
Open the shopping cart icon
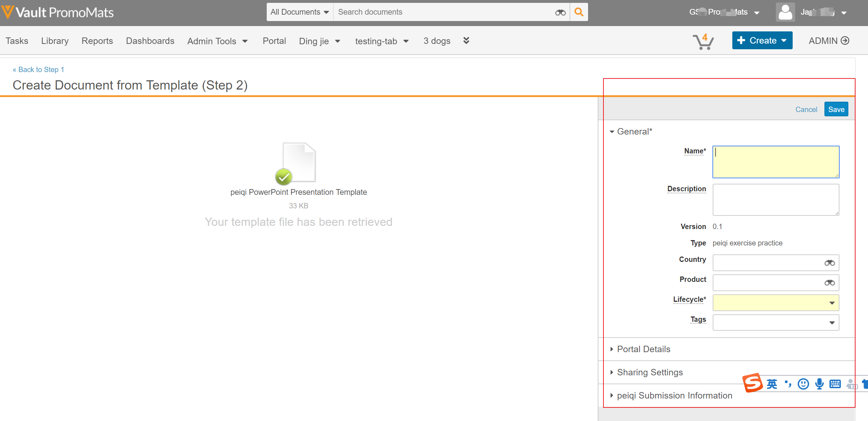(x=703, y=42)
